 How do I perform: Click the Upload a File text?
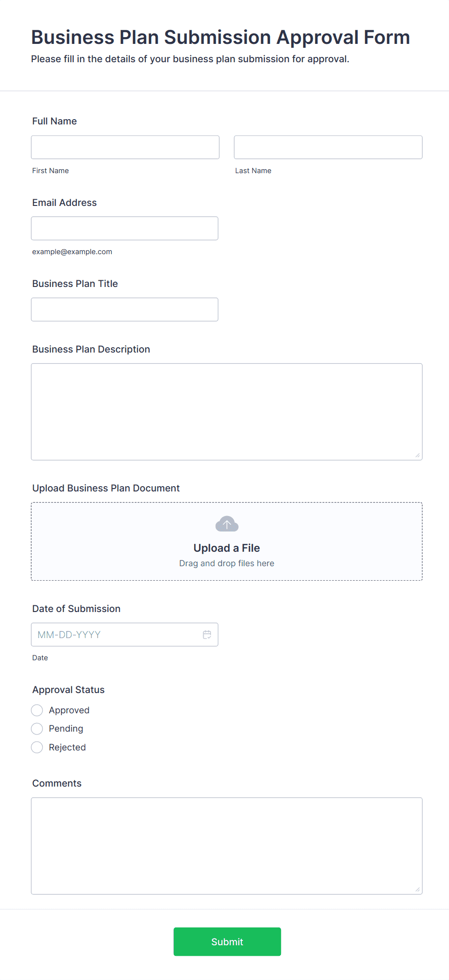pos(226,548)
